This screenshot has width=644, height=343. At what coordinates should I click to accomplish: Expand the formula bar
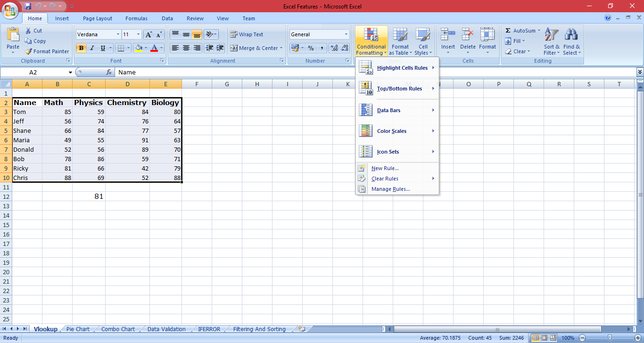[x=640, y=72]
